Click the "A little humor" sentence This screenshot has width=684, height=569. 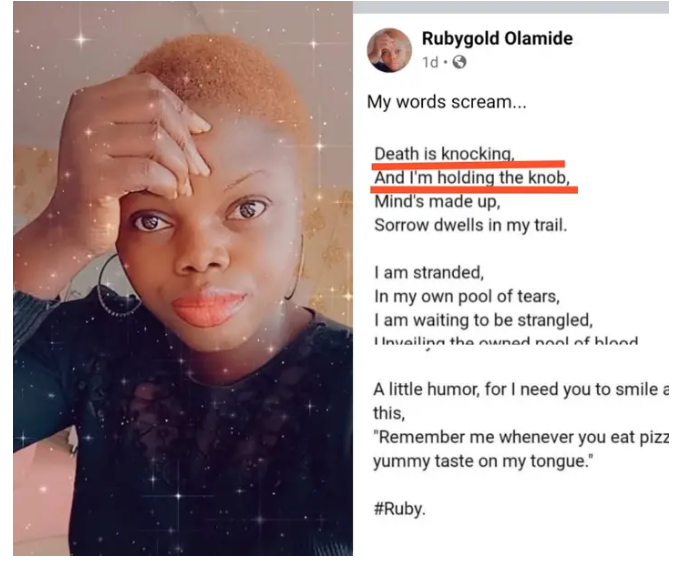tap(521, 389)
